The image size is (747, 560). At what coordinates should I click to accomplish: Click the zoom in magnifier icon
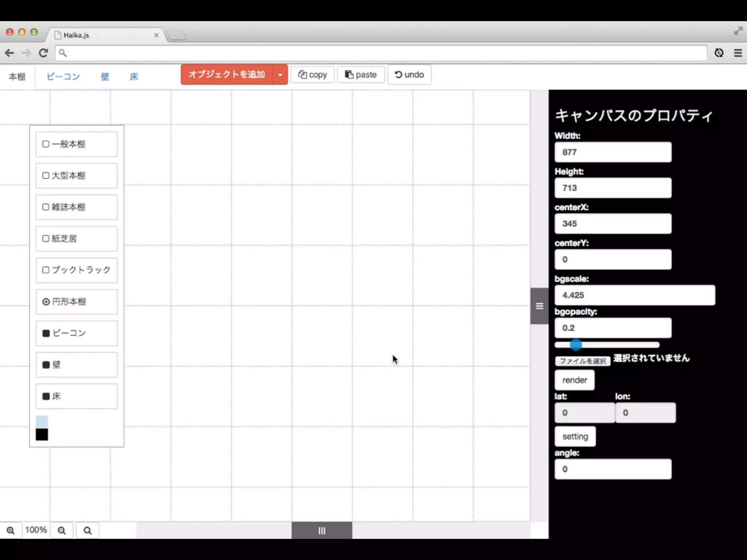click(x=11, y=530)
